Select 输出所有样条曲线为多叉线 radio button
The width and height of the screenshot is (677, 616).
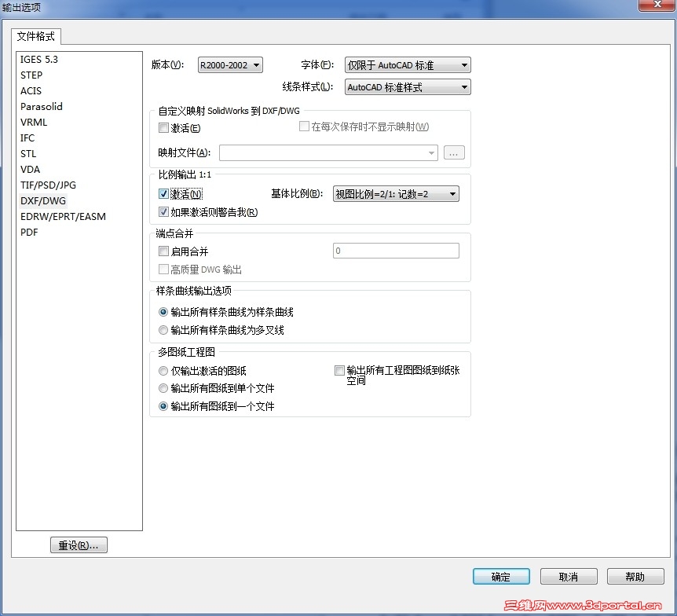point(163,328)
